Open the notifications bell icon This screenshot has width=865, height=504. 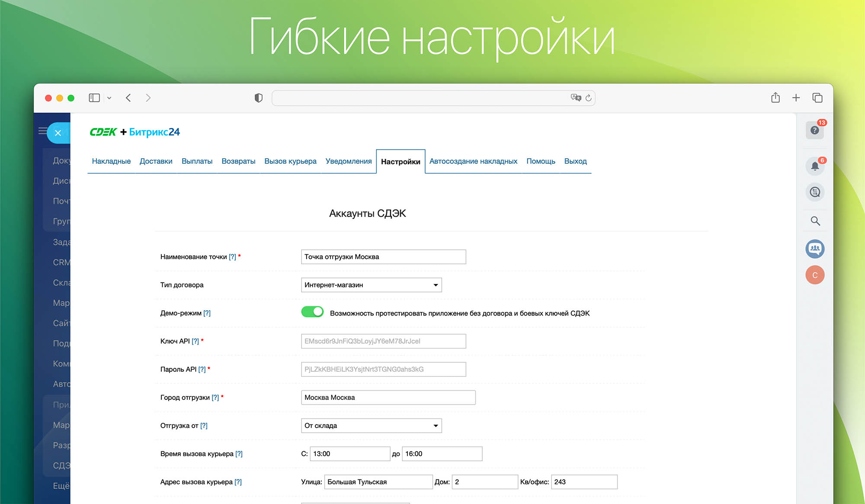(x=815, y=166)
